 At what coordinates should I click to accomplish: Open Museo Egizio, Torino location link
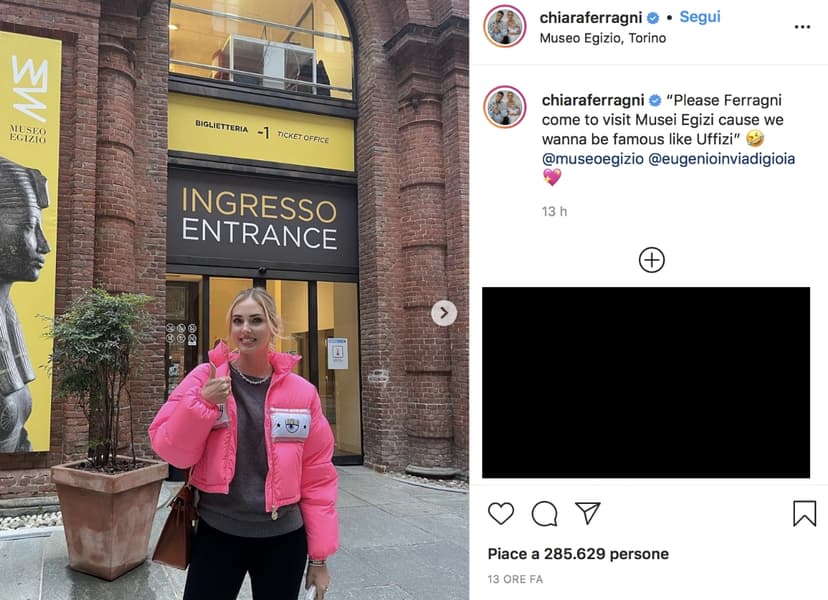[603, 38]
